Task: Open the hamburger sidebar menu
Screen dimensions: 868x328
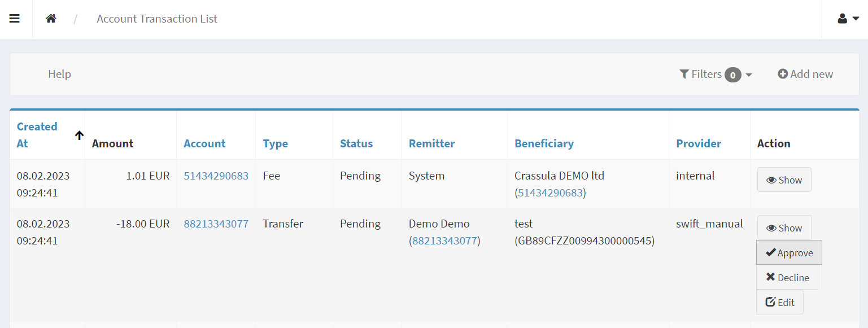Action: click(x=15, y=19)
